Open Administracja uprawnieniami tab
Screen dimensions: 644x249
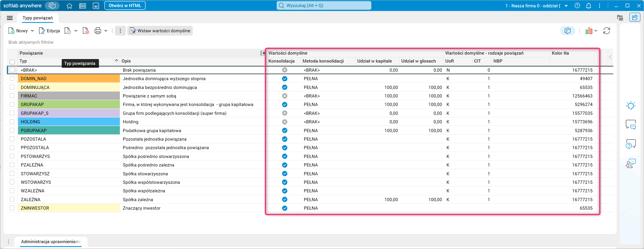(51, 242)
